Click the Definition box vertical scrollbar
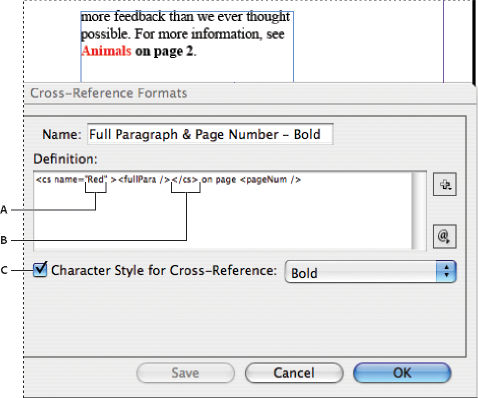Viewport: 478px width, 398px height. coord(419,211)
